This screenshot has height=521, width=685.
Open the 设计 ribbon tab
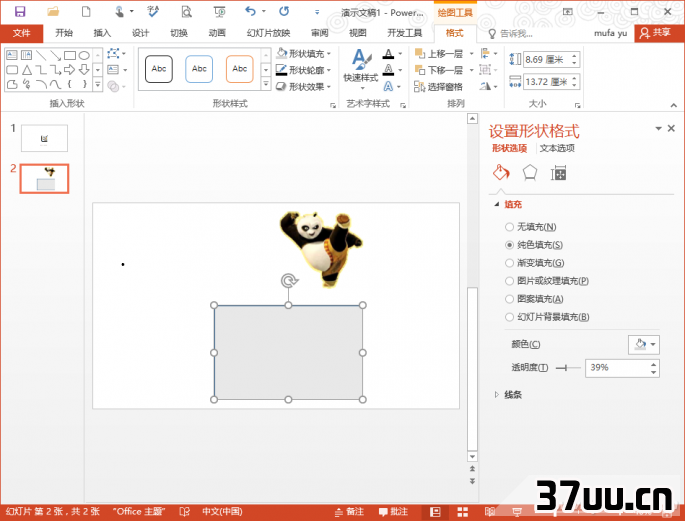[141, 33]
